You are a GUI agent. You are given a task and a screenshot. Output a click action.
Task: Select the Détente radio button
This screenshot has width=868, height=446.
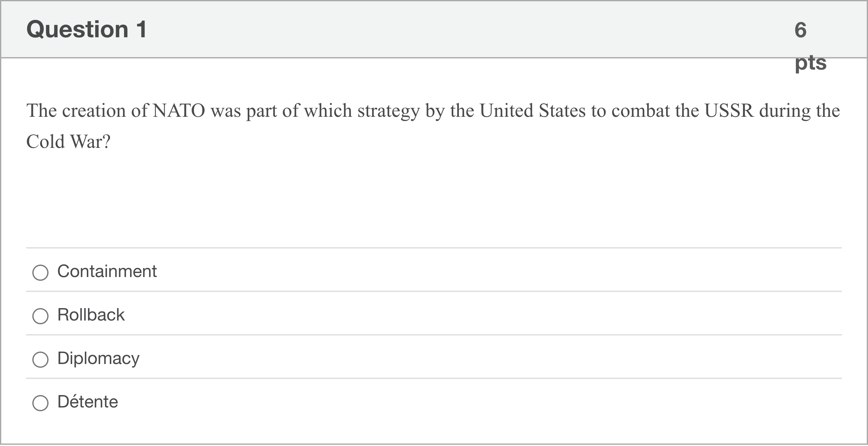40,403
